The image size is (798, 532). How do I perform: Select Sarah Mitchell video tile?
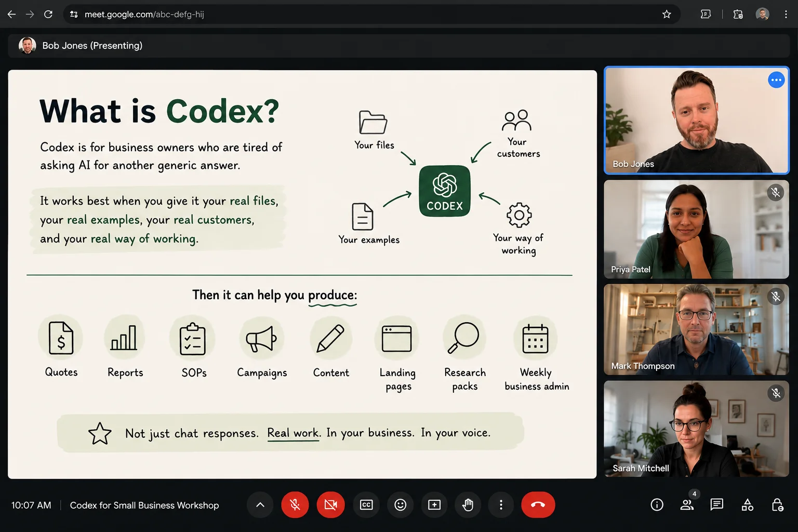tap(697, 429)
